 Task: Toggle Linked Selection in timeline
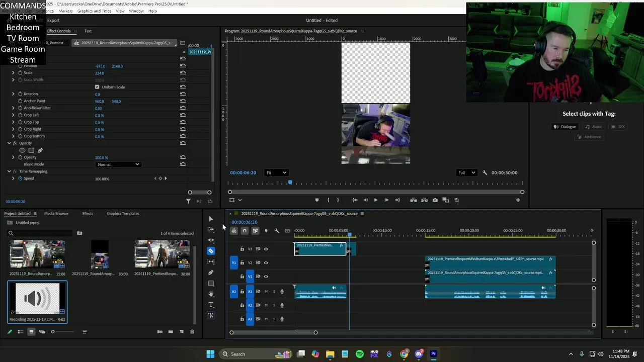tap(255, 231)
